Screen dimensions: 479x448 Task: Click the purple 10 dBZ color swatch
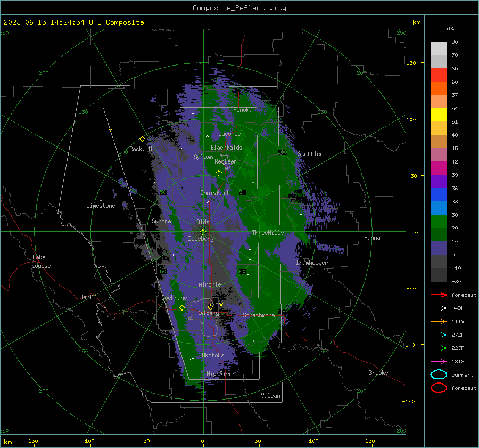tap(439, 248)
